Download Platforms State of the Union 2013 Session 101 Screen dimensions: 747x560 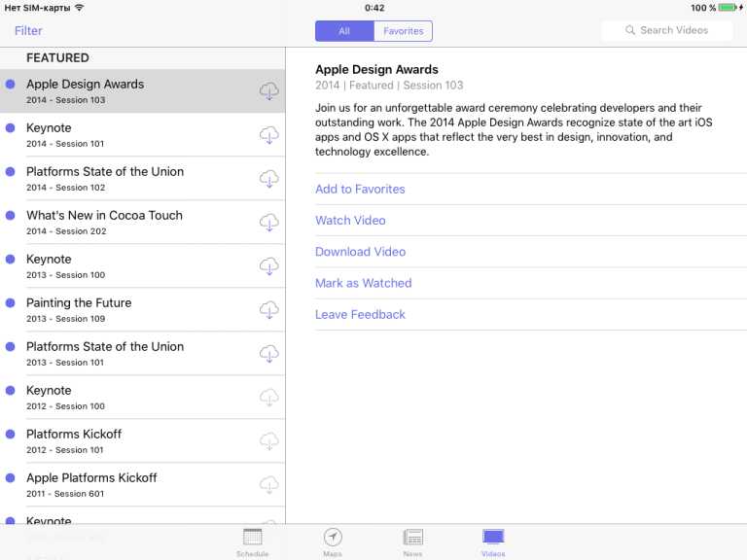pos(269,354)
